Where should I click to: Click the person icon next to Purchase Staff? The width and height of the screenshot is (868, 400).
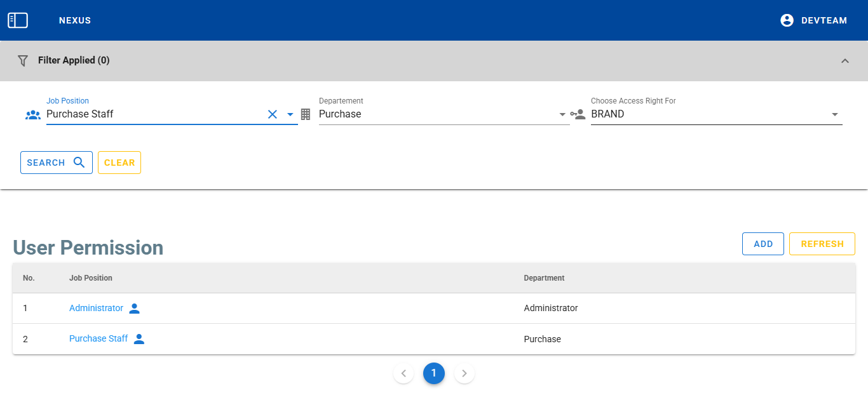tap(139, 339)
